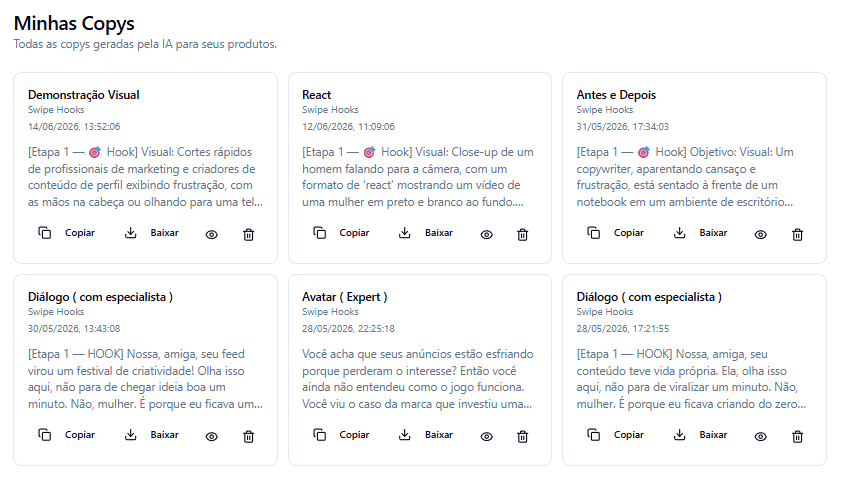Click download icon on Antes e Depois card
This screenshot has width=843, height=483.
(x=680, y=233)
